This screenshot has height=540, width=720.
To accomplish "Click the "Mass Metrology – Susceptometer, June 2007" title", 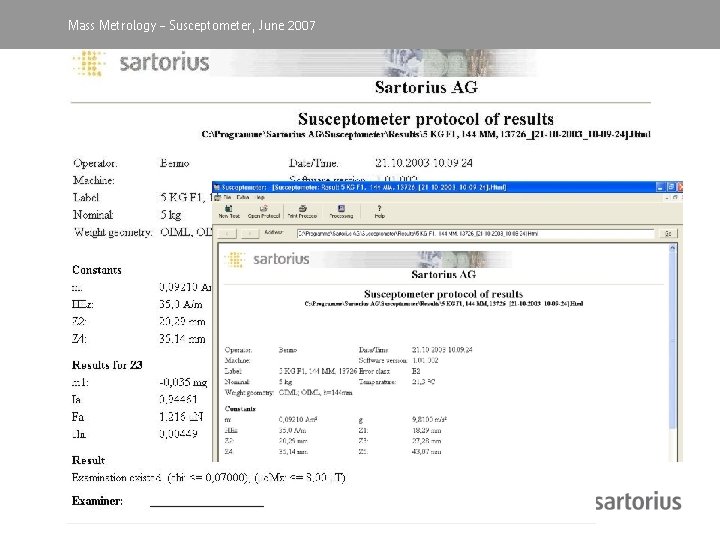I will coord(191,25).
